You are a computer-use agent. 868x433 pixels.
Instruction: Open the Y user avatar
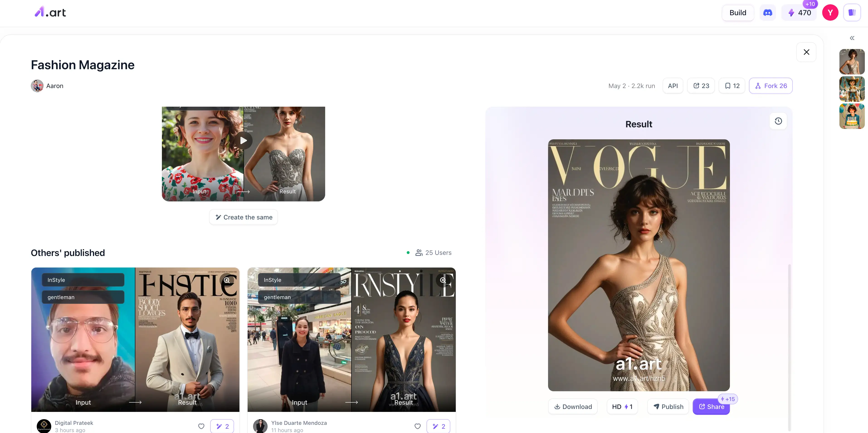click(x=830, y=13)
